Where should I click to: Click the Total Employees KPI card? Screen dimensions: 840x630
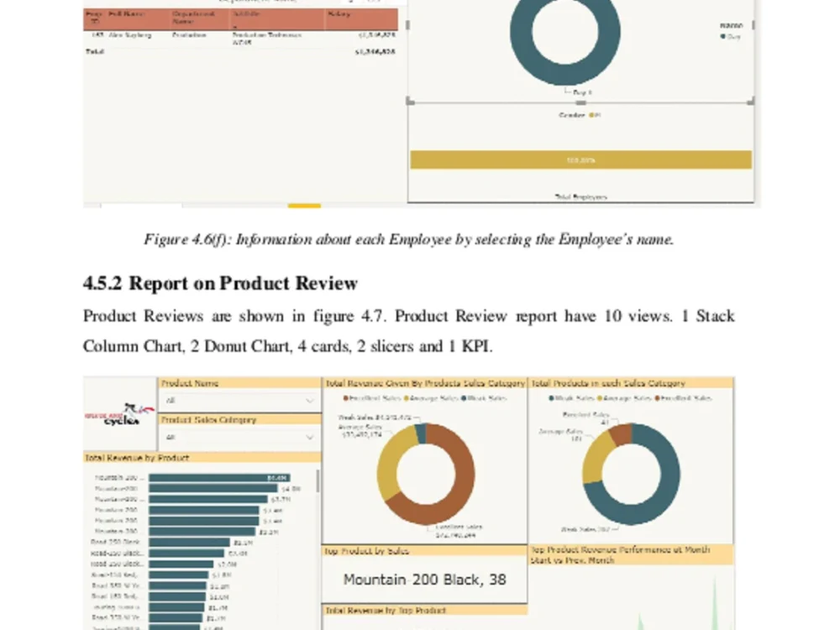[x=580, y=181]
